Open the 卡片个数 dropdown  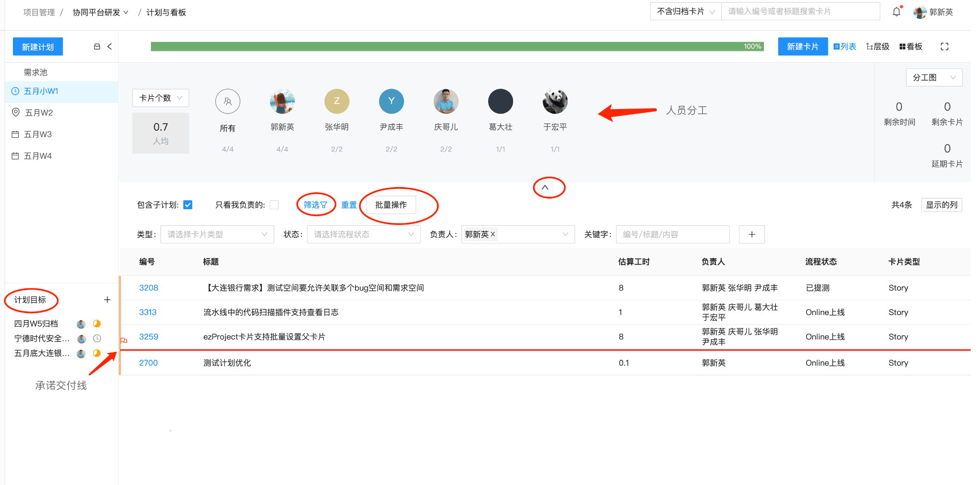coord(160,98)
